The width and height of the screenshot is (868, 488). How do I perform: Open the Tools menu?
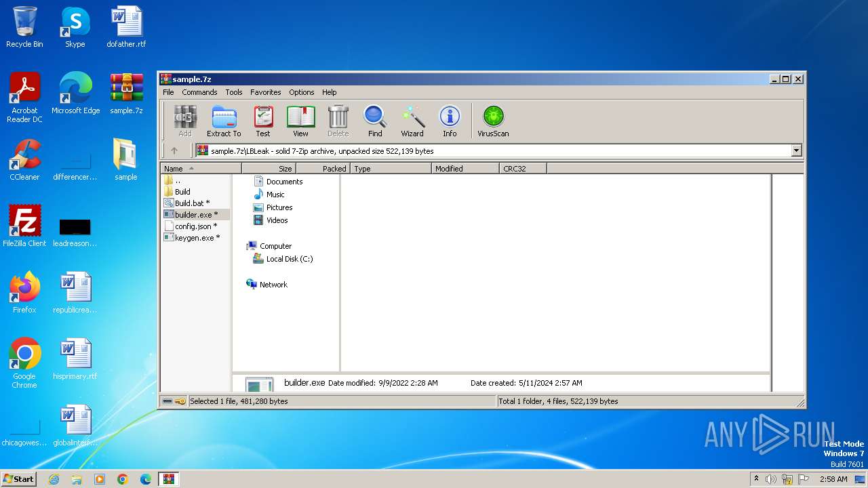[x=234, y=92]
